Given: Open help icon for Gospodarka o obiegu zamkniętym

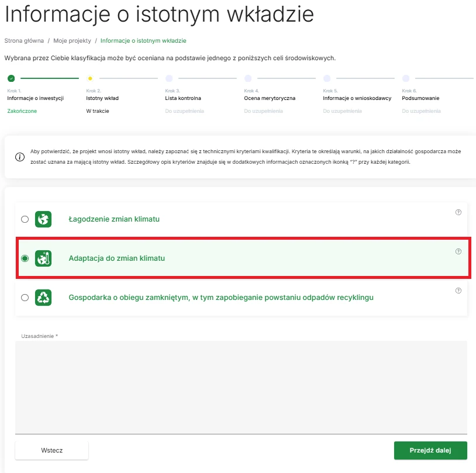Looking at the screenshot, I should (x=458, y=290).
